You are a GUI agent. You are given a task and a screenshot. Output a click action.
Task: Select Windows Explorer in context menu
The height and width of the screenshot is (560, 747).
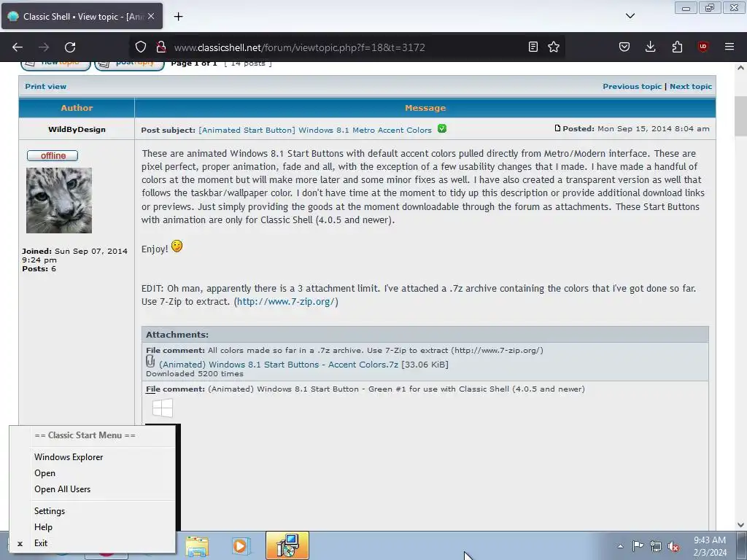[x=69, y=457]
